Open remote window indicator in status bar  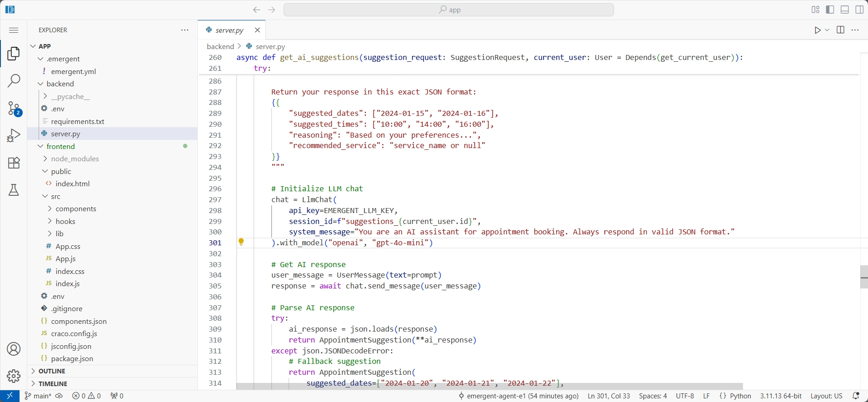tap(10, 396)
